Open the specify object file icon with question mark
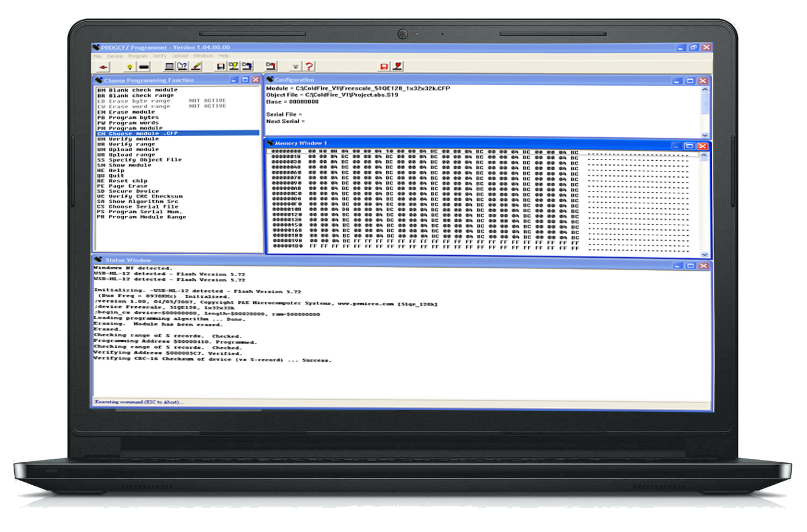 pyautogui.click(x=182, y=66)
